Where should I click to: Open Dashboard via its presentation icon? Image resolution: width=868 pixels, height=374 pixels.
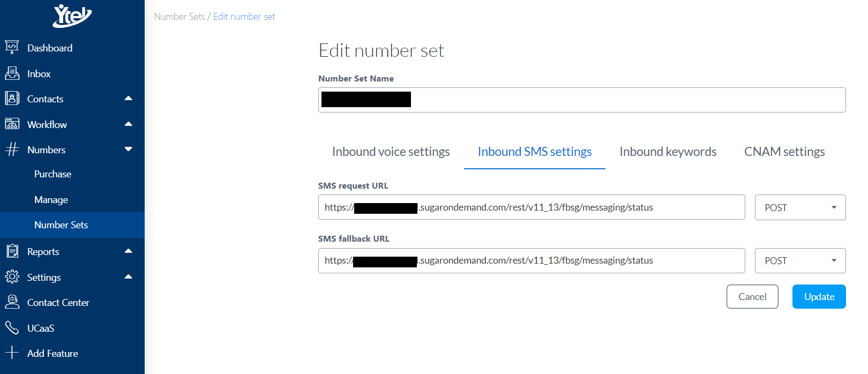[12, 48]
